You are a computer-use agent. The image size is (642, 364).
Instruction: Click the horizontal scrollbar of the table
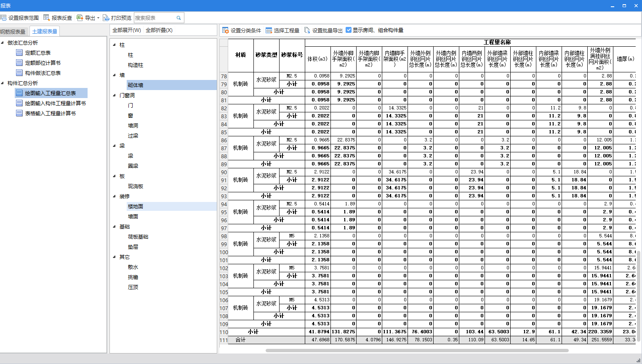click(417, 350)
